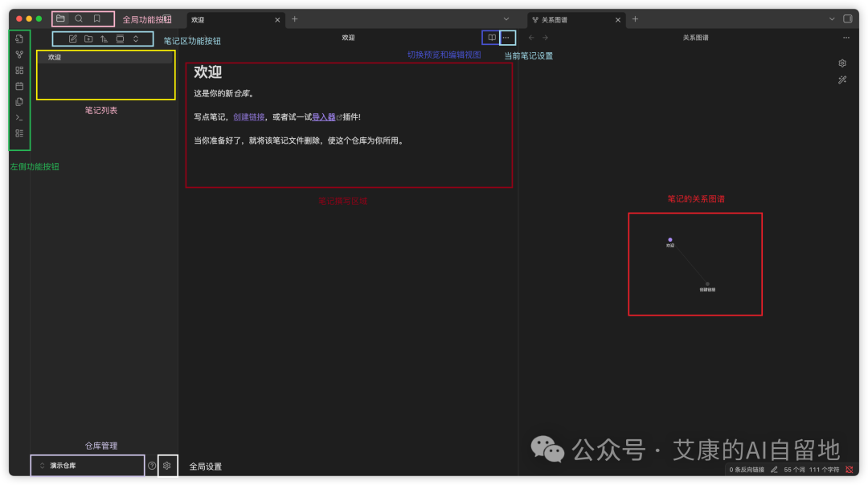This screenshot has height=485, width=868.
Task: Click the templates copy icon in ribbon
Action: [x=19, y=102]
